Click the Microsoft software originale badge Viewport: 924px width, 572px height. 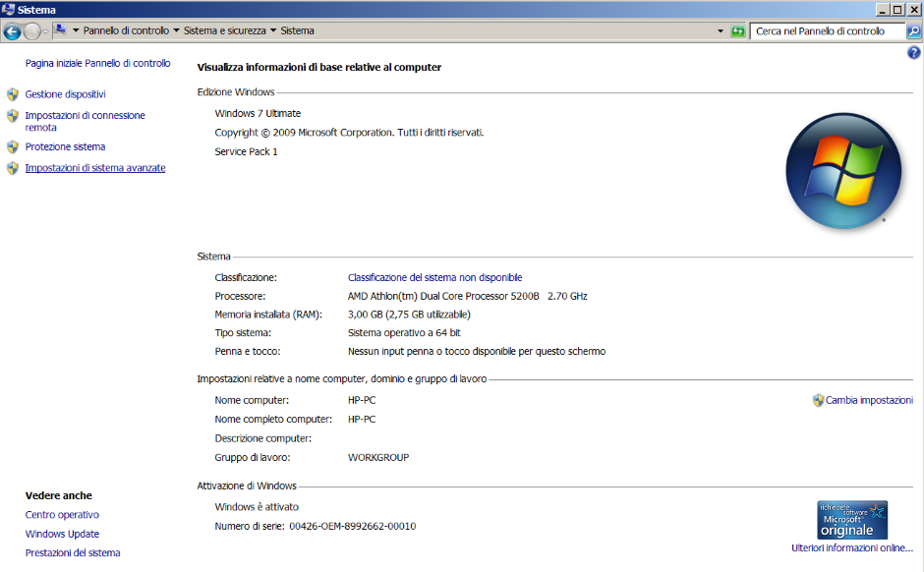[x=852, y=520]
